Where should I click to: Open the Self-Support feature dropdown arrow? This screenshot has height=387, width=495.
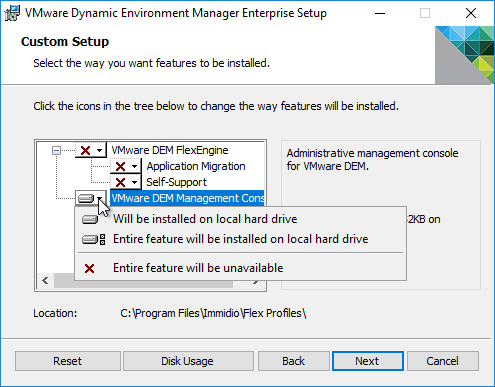click(134, 182)
